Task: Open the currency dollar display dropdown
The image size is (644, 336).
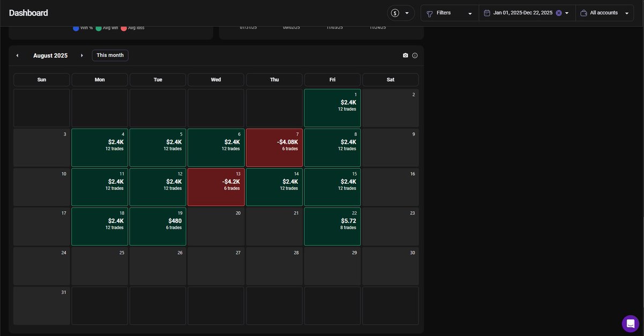Action: [400, 13]
